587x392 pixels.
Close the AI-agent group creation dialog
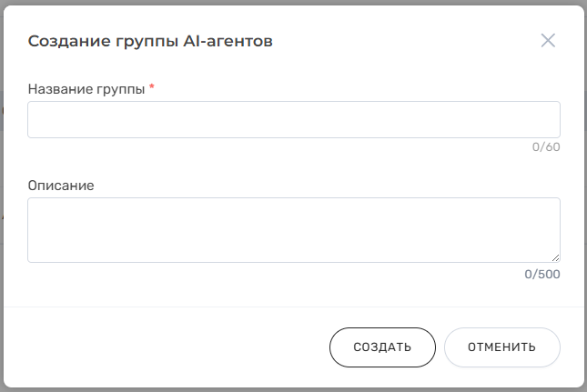[x=548, y=40]
